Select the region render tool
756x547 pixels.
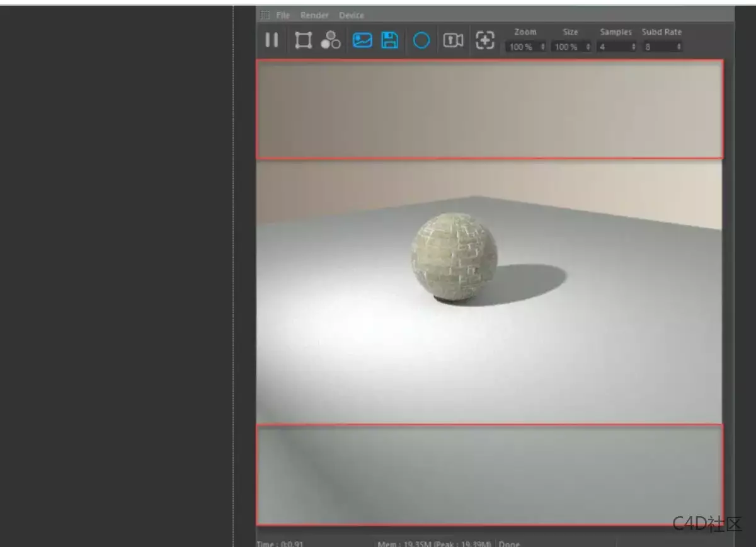pyautogui.click(x=303, y=40)
